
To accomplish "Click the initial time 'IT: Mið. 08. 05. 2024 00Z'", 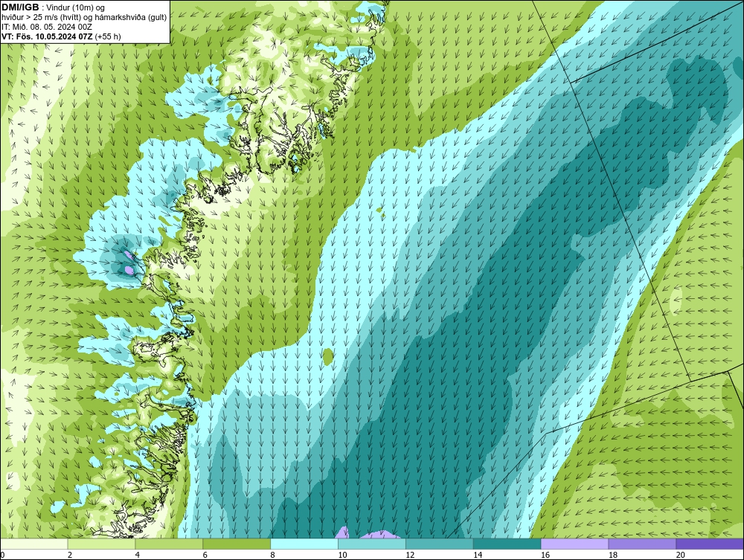I will [47, 27].
